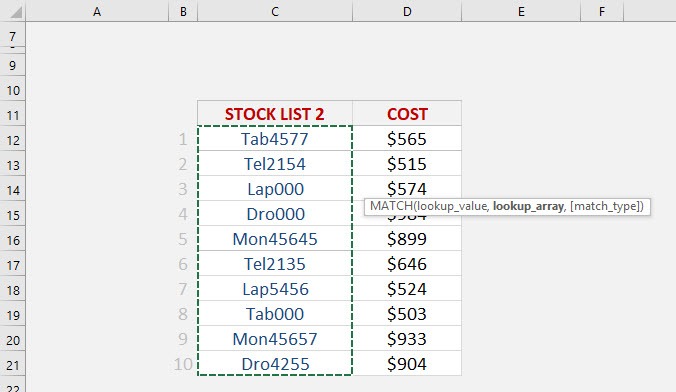Select cell containing Tel2135
Screen dimensions: 676x392
[x=275, y=263]
